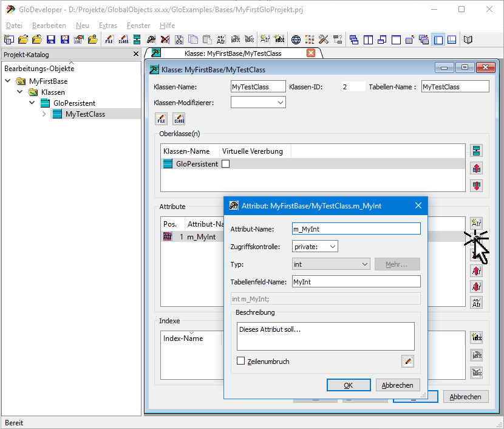Click the new index icon beside Indexe list
The image size is (504, 429).
[476, 337]
